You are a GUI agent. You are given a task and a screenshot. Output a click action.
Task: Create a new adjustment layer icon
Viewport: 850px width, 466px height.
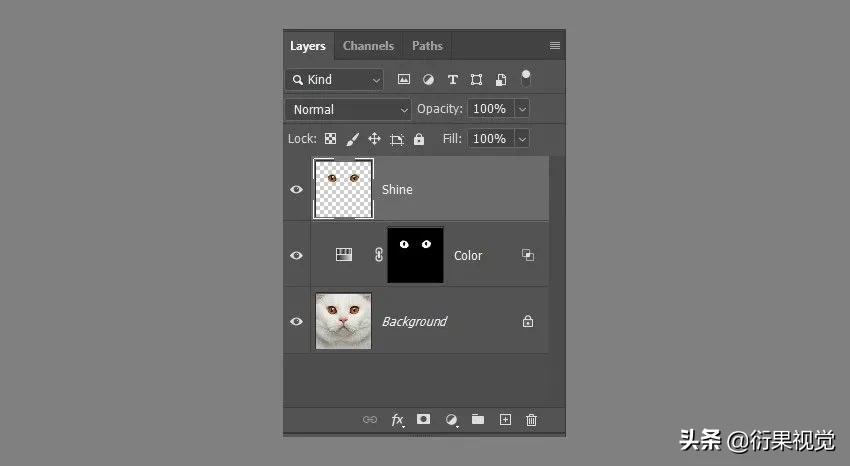[451, 420]
